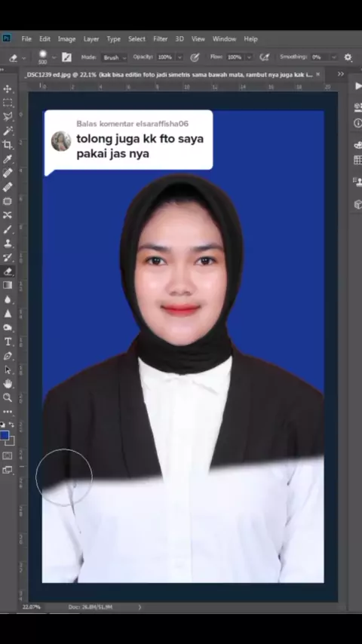Screen dimensions: 362x644
Task: Select the Crop tool
Action: 8,145
